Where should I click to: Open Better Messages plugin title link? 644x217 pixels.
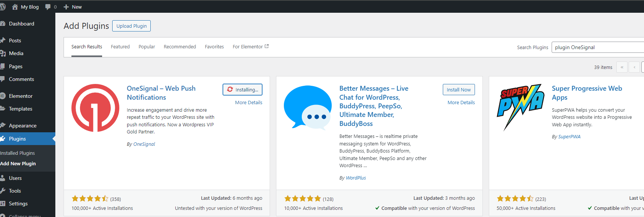(x=374, y=106)
